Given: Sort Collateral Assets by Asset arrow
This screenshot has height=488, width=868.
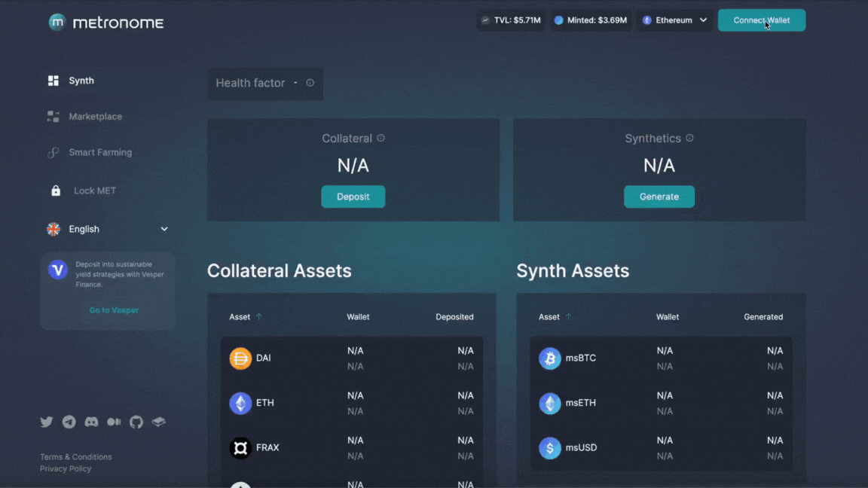Looking at the screenshot, I should (x=259, y=317).
